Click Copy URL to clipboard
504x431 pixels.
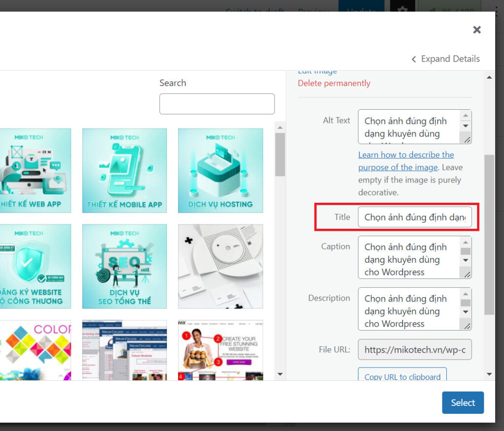(x=402, y=376)
